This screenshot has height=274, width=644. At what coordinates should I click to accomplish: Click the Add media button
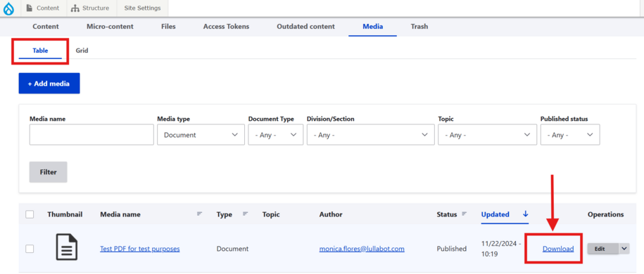pyautogui.click(x=49, y=84)
